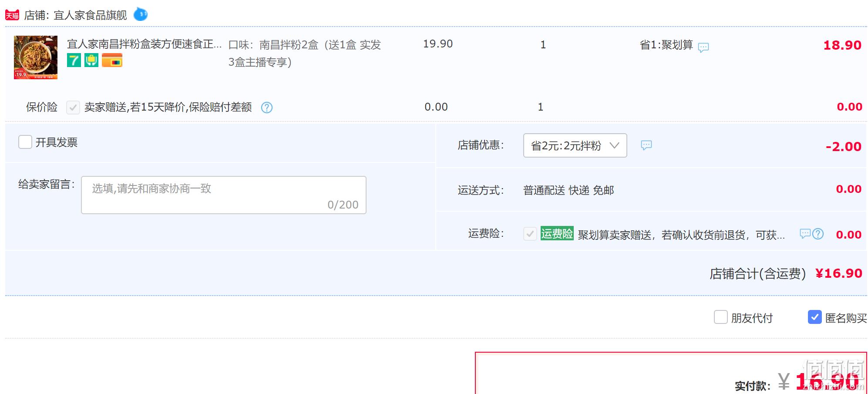Open the blue Wangwang chat icon

click(x=140, y=14)
